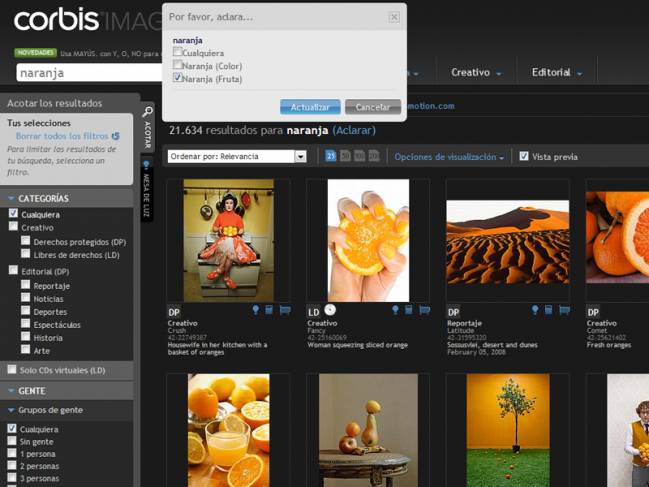Viewport: 649px width, 487px height.
Task: Open the stacked fruit on table thumbnail
Action: pyautogui.click(x=368, y=430)
